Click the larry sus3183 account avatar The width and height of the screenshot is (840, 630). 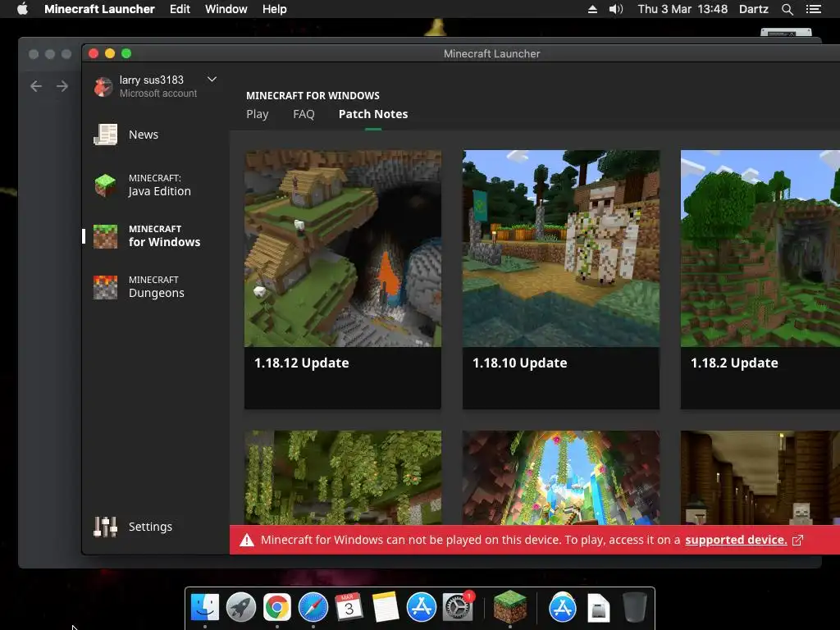pyautogui.click(x=103, y=86)
